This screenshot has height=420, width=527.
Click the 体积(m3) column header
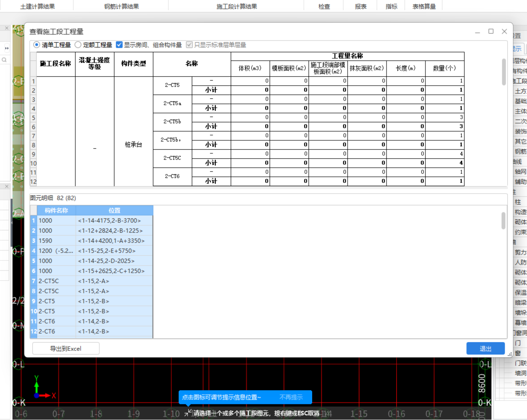coord(250,68)
